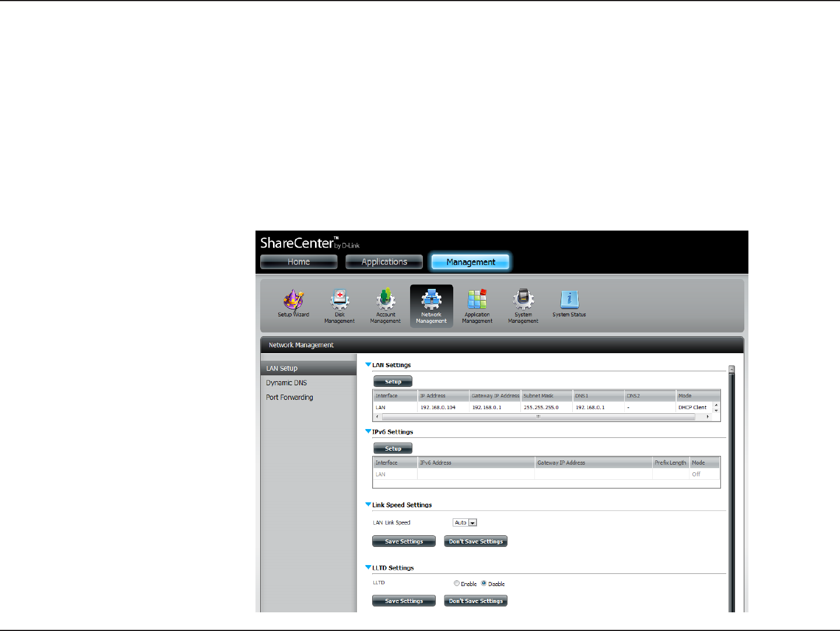The image size is (840, 631).
Task: Save Settings for Link Speed
Action: pos(404,542)
